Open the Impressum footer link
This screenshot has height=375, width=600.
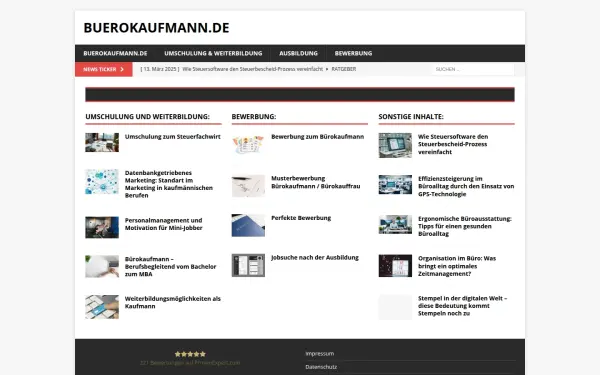pos(320,354)
